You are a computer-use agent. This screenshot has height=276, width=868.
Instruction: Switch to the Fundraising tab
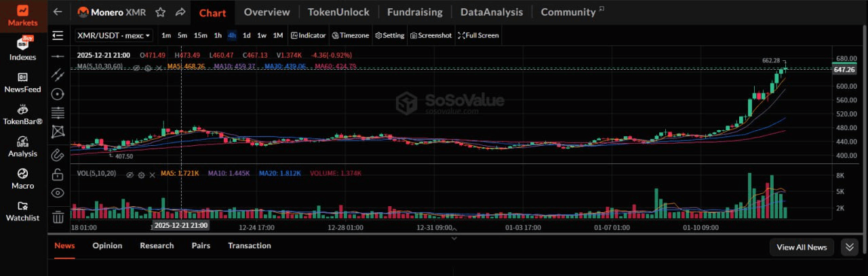coord(414,12)
